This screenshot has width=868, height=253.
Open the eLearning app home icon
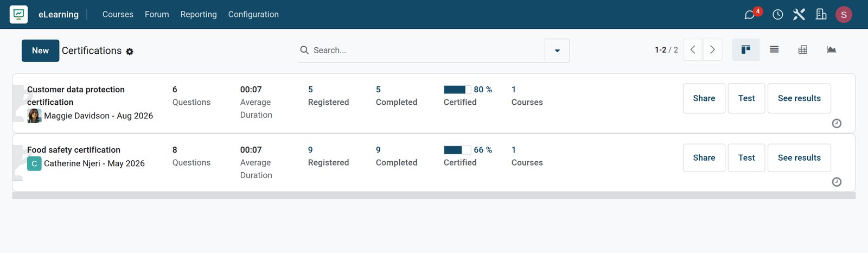18,14
